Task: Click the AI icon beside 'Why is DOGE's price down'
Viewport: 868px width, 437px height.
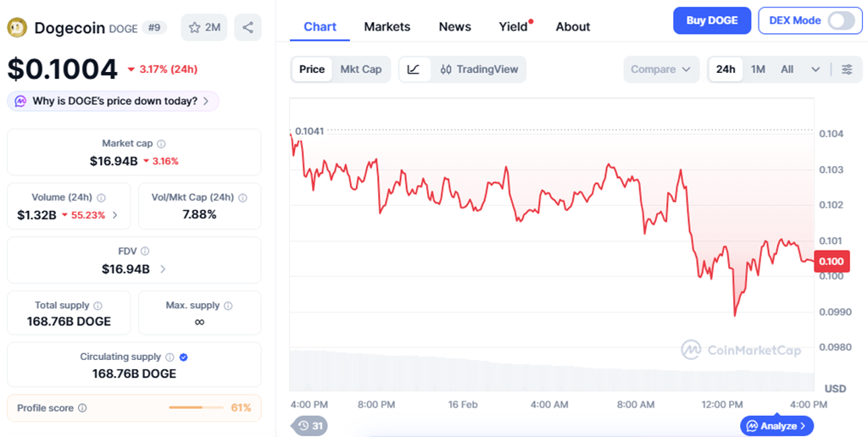Action: coord(20,102)
